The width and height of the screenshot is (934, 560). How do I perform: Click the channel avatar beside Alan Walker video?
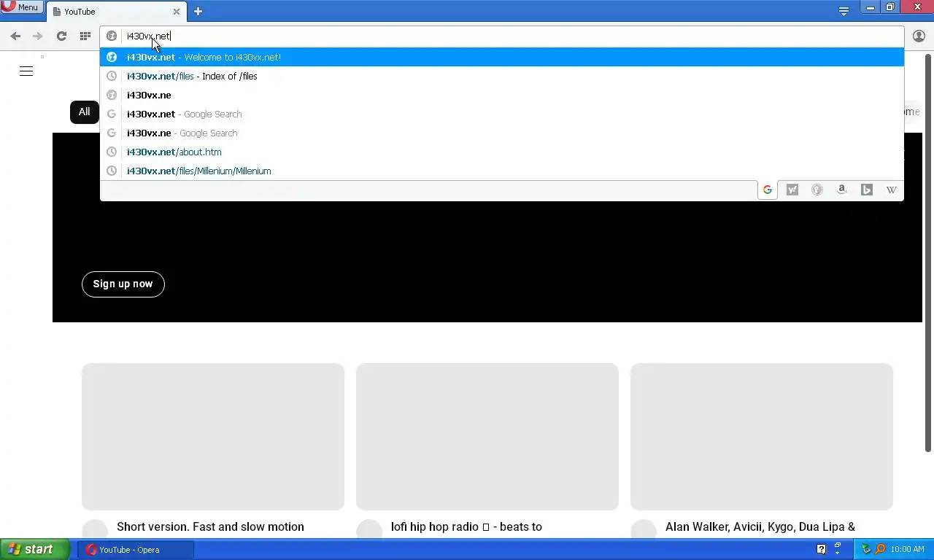pos(644,530)
